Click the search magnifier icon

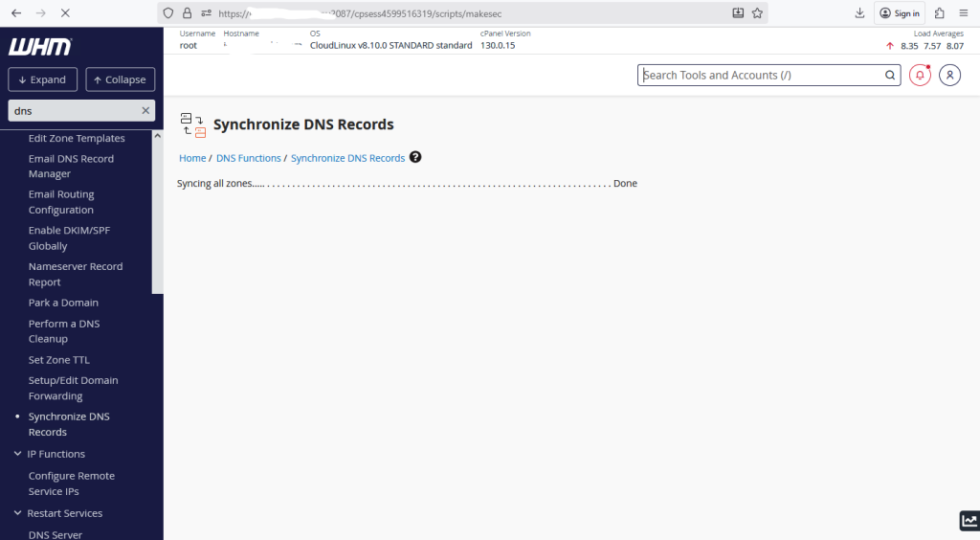coord(889,76)
